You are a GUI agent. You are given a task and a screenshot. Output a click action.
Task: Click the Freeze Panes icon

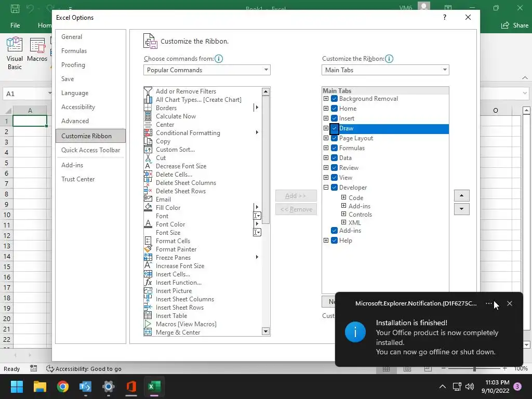(148, 258)
